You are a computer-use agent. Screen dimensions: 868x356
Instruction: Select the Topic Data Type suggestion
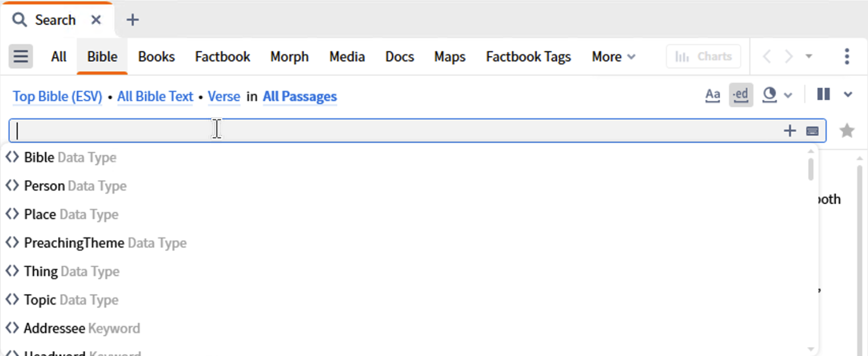[x=404, y=300]
